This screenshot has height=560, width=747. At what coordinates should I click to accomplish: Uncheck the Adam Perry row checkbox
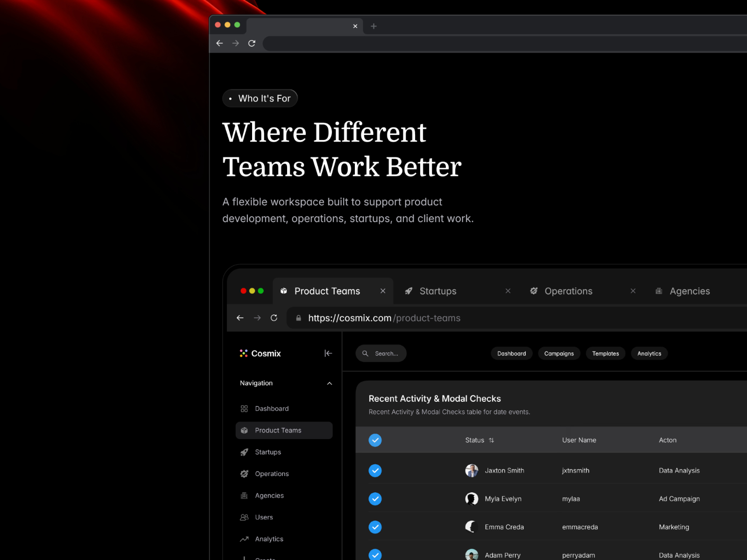(375, 555)
